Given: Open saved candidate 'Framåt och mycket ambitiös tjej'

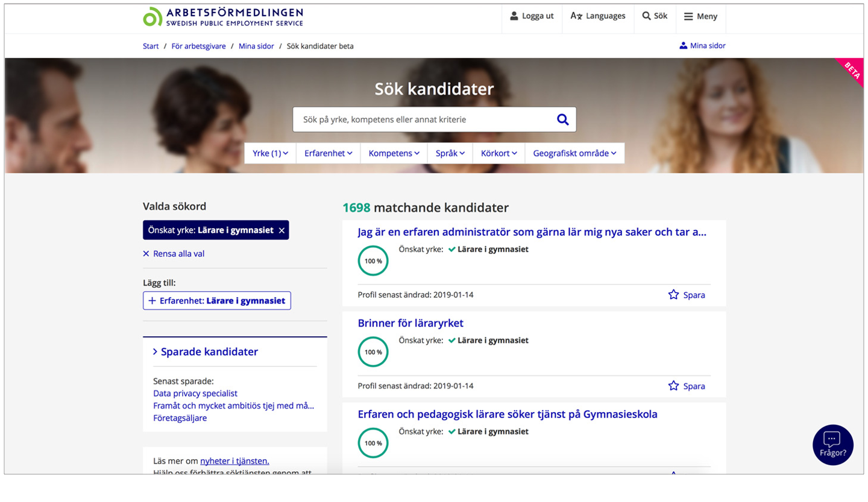Looking at the screenshot, I should point(234,405).
